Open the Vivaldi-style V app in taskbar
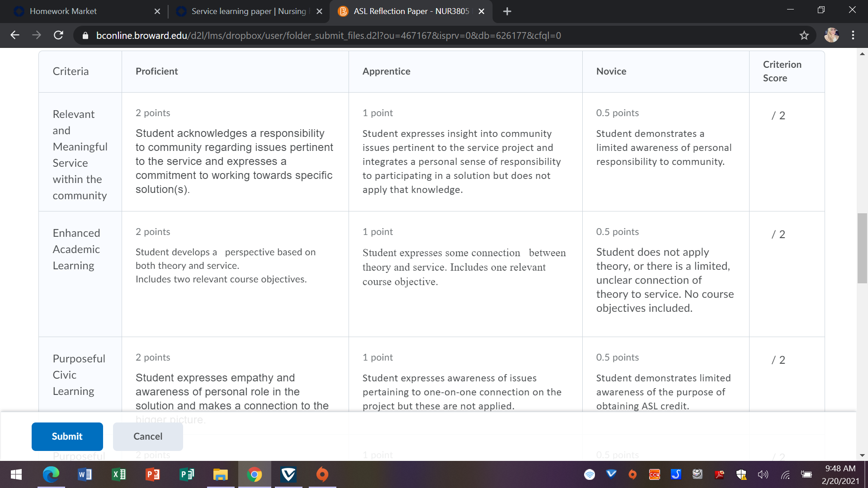This screenshot has width=868, height=488. (x=288, y=474)
